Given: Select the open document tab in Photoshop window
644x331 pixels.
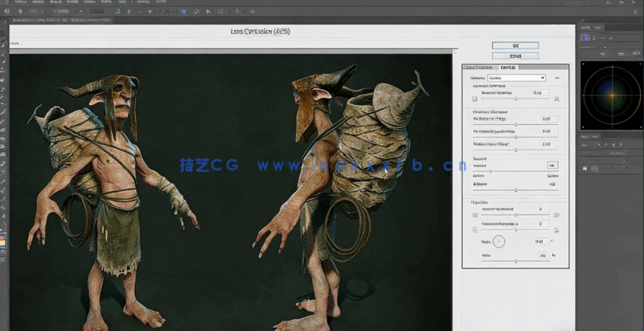Looking at the screenshot, I should click(62, 20).
